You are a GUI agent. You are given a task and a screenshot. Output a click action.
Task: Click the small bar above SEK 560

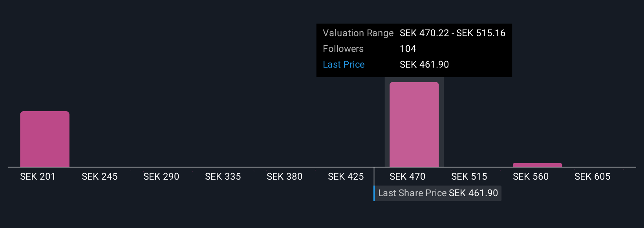click(537, 165)
